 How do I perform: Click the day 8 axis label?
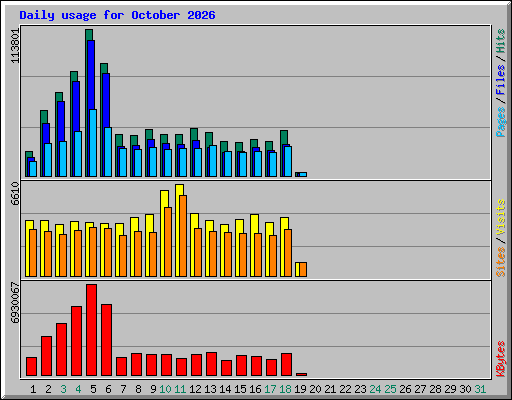point(138,389)
